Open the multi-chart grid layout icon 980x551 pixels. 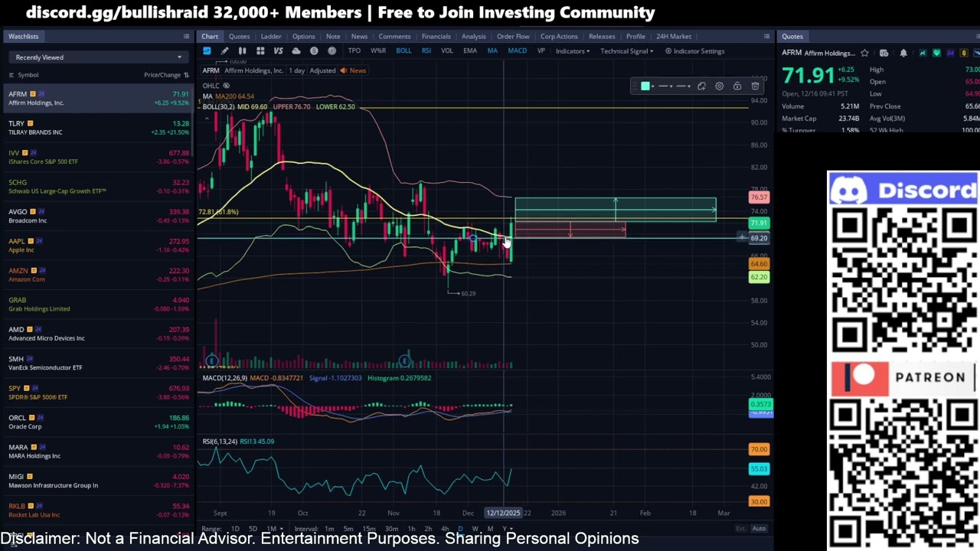(260, 51)
